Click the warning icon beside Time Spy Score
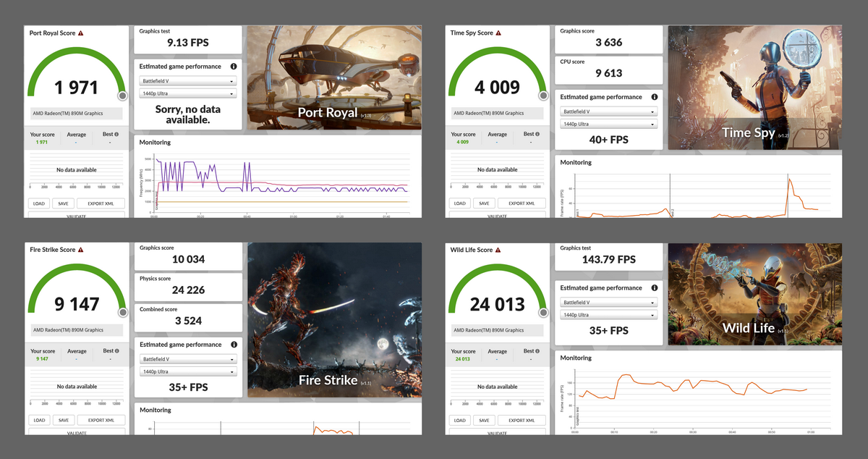 pos(499,33)
